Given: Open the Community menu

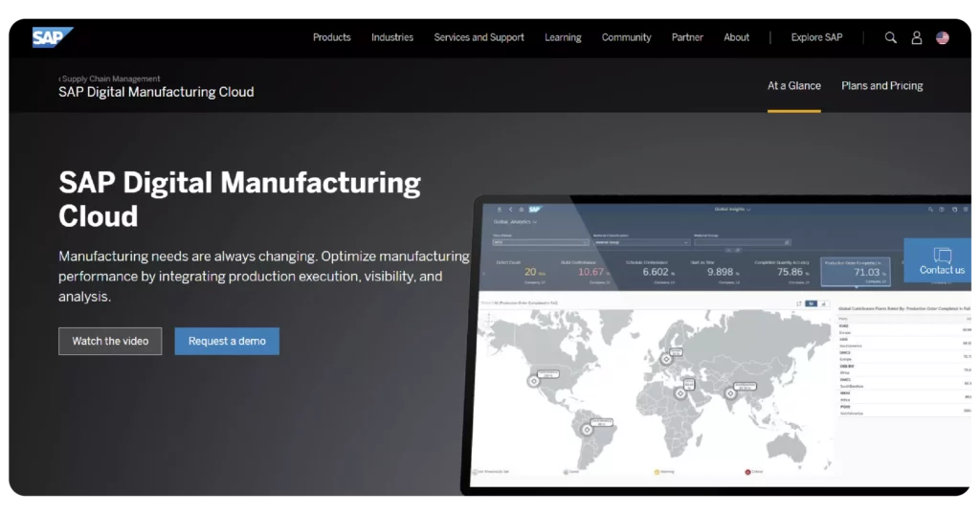Looking at the screenshot, I should [626, 37].
